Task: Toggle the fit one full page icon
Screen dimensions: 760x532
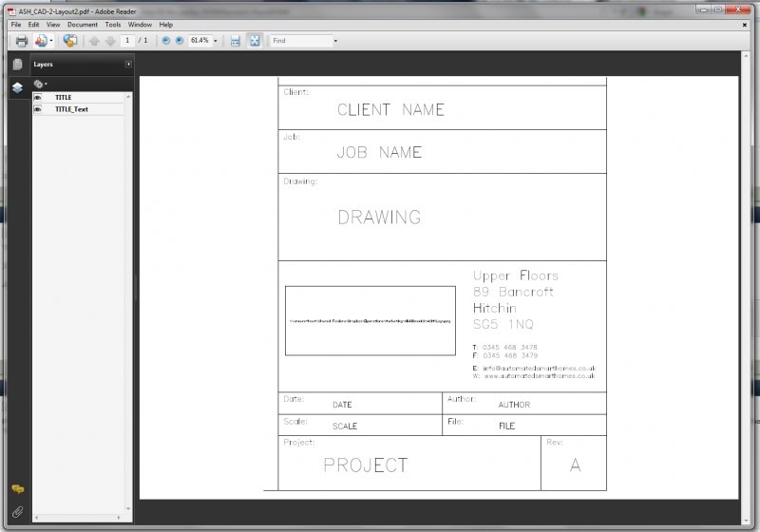Action: (x=255, y=41)
